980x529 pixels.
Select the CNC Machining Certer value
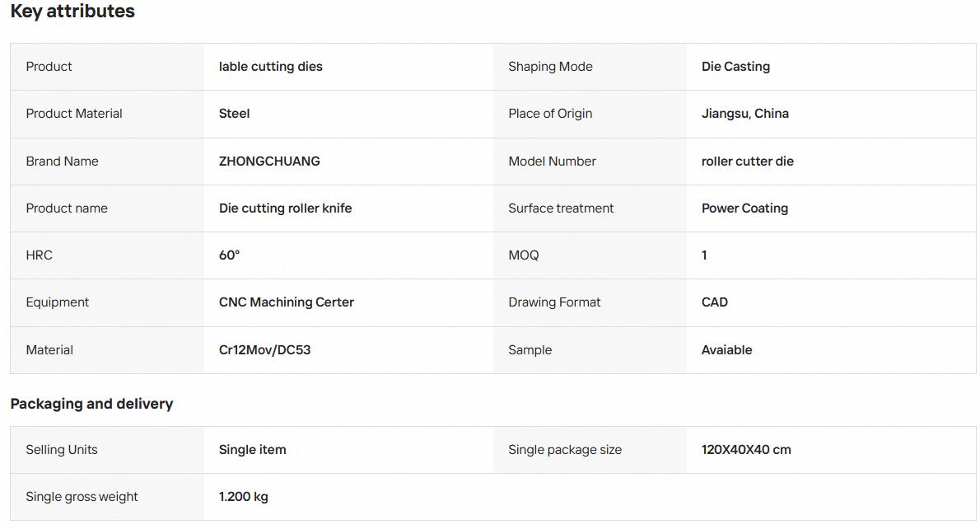[x=287, y=302]
